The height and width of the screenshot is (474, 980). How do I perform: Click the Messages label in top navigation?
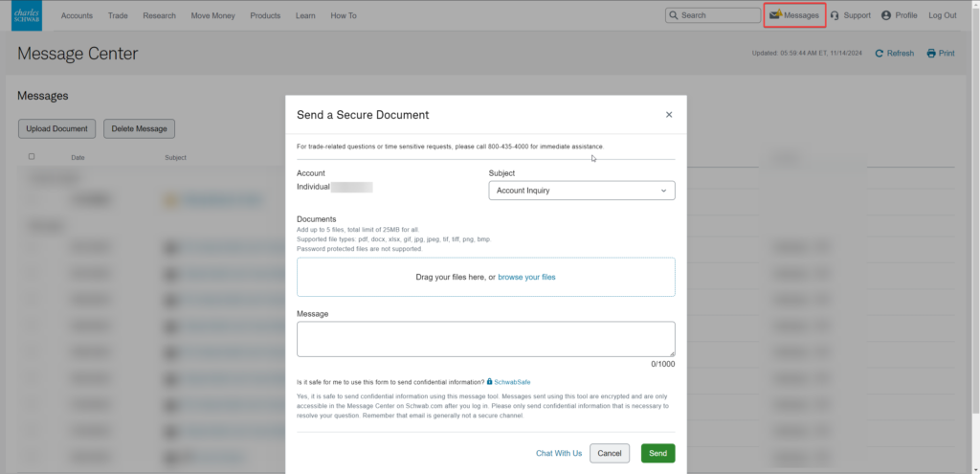tap(801, 15)
